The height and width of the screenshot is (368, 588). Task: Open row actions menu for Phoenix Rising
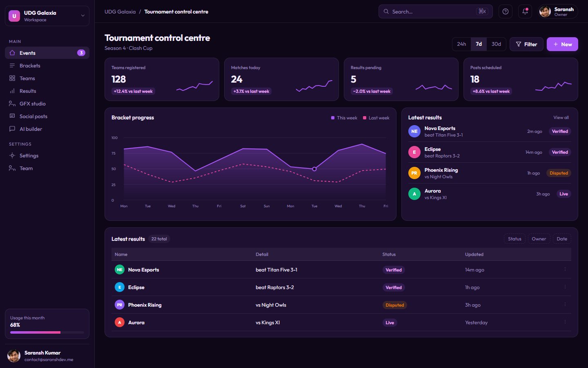[x=565, y=305]
